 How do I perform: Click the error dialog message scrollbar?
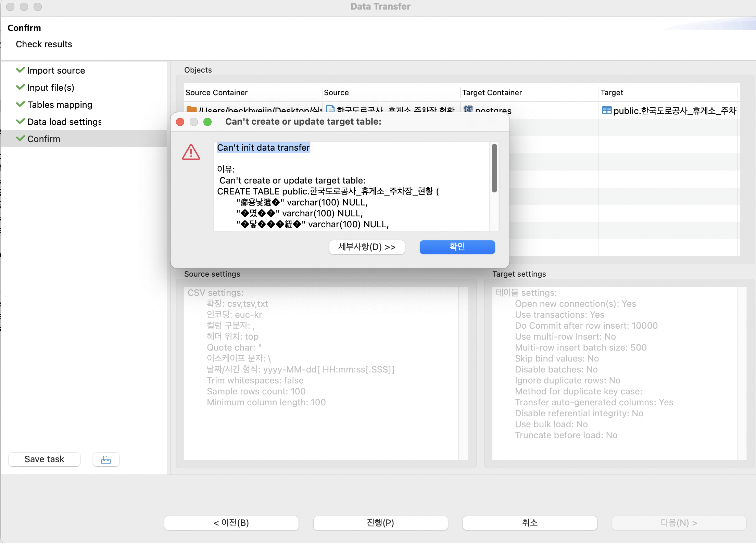click(494, 168)
